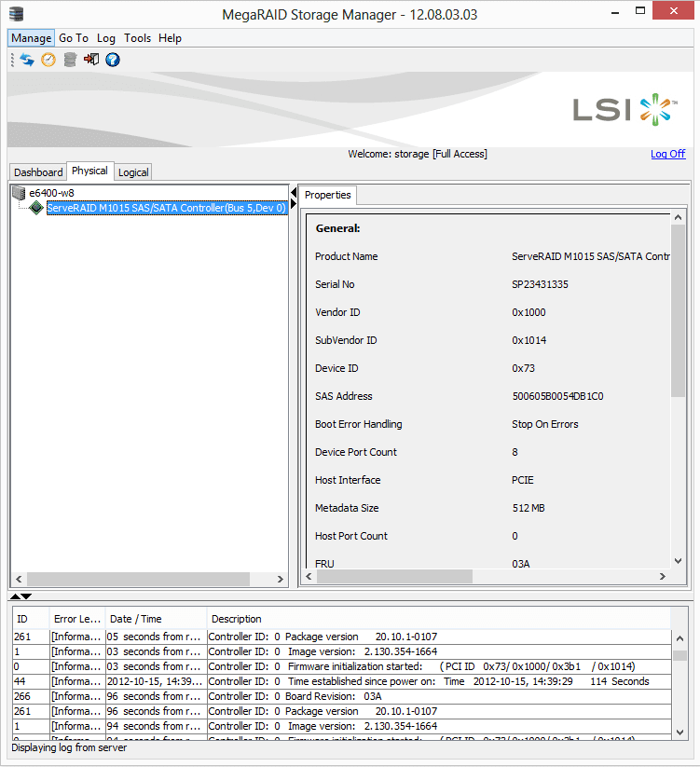Click the LSI logo

tap(625, 110)
